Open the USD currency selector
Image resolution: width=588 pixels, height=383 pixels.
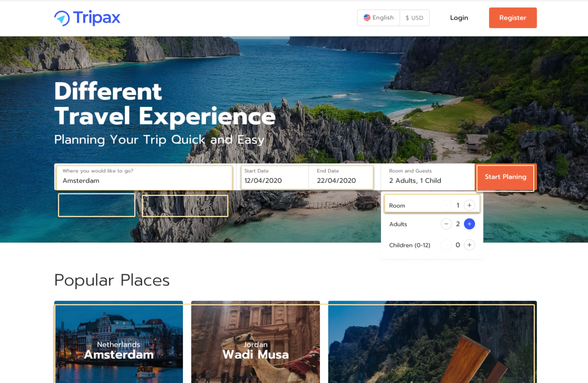[414, 18]
